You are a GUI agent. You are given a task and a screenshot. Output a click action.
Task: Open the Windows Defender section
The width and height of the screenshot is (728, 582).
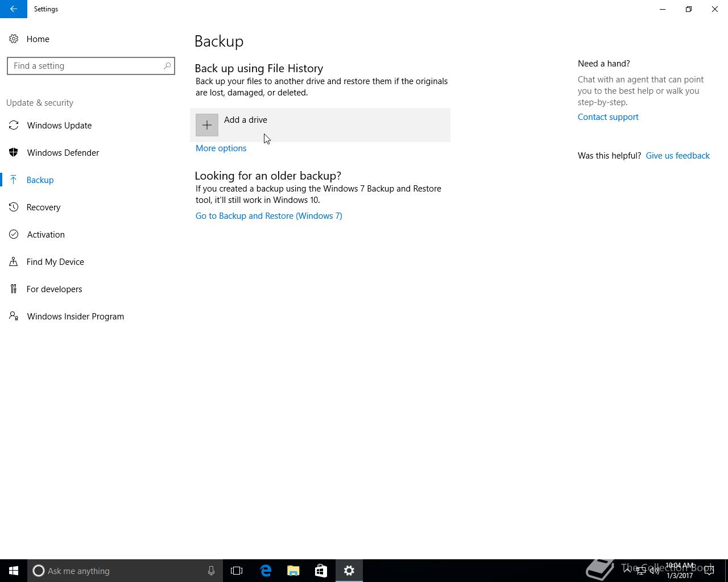click(x=63, y=153)
